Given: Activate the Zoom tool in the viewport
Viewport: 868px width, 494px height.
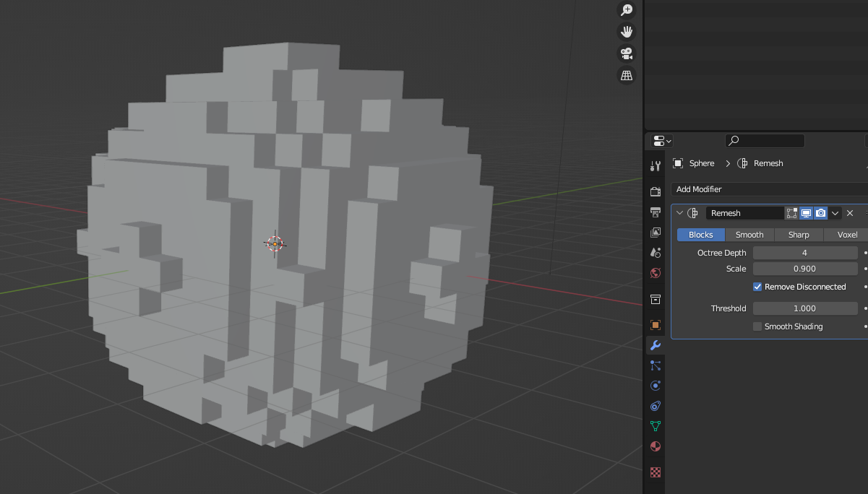Looking at the screenshot, I should tap(626, 9).
